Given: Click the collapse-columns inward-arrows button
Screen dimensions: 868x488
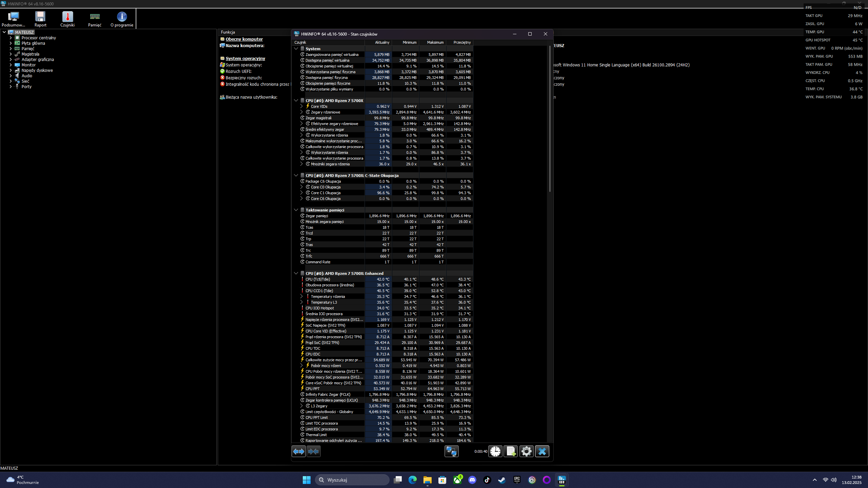Looking at the screenshot, I should click(x=314, y=451).
